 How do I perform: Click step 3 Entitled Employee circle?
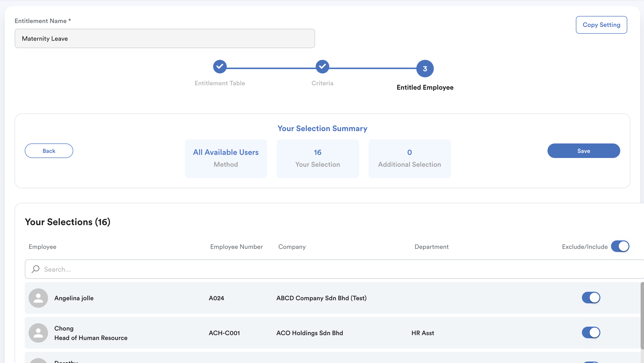(x=425, y=68)
